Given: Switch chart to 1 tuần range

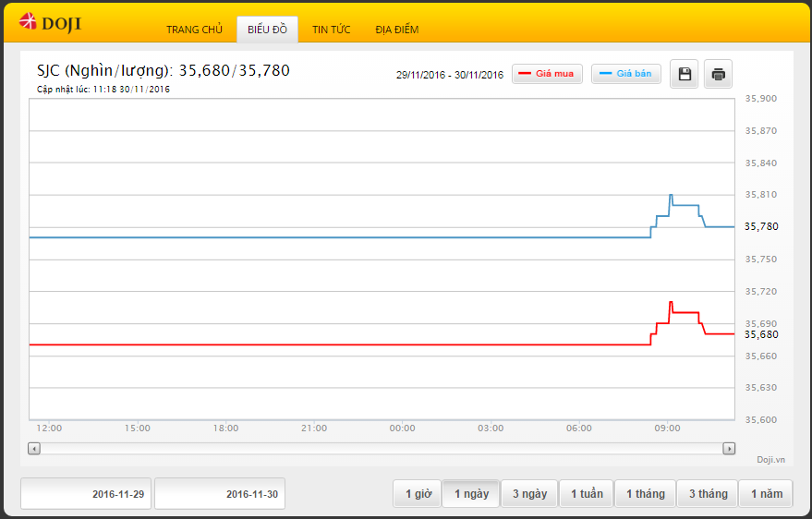Looking at the screenshot, I should 586,494.
